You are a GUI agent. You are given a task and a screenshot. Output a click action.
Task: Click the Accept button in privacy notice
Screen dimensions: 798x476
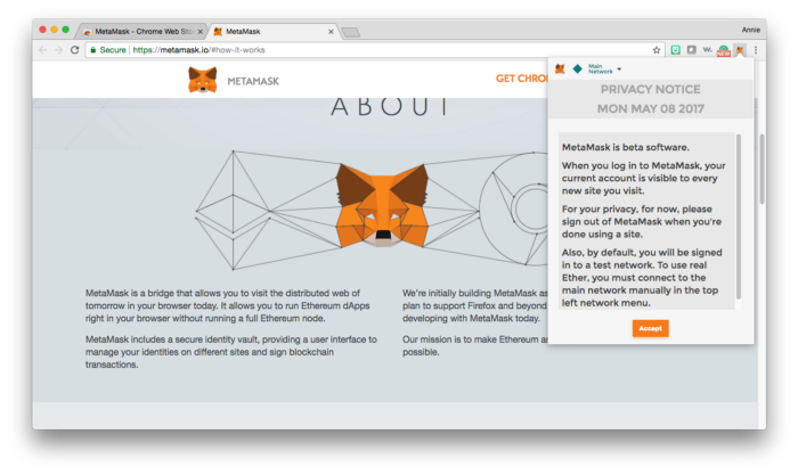(x=650, y=328)
